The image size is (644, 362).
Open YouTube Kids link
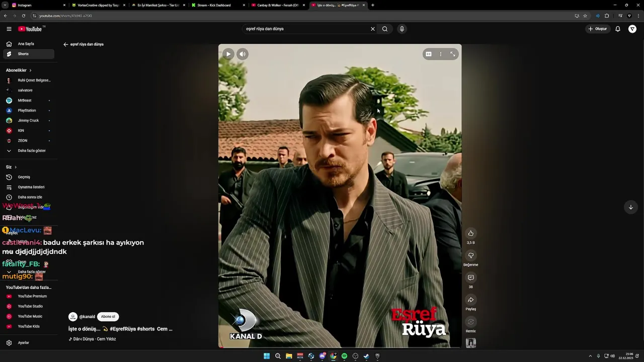coord(29,326)
